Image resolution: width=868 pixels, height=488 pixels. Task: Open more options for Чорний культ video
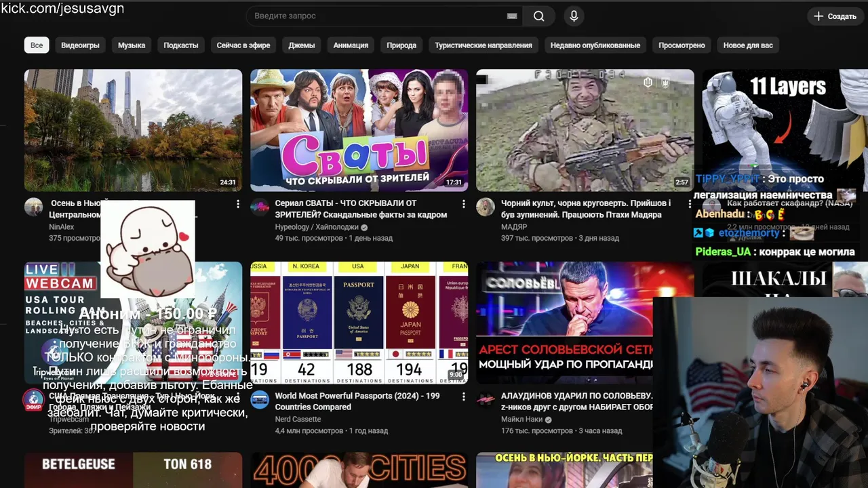(690, 204)
